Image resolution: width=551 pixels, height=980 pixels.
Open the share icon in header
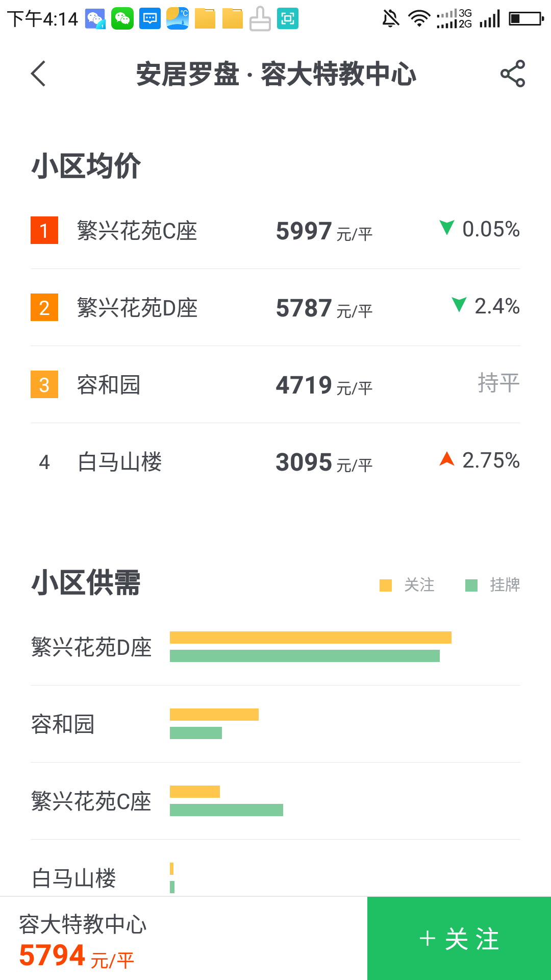(512, 73)
